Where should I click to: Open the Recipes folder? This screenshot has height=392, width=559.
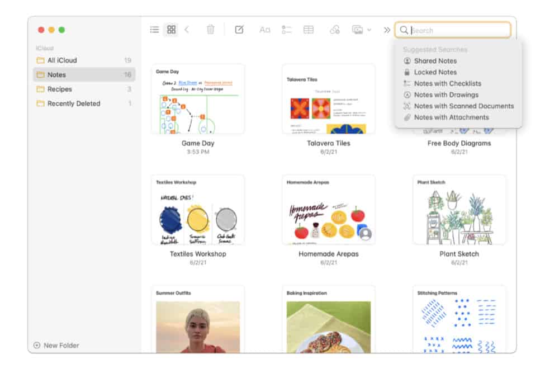(x=59, y=89)
